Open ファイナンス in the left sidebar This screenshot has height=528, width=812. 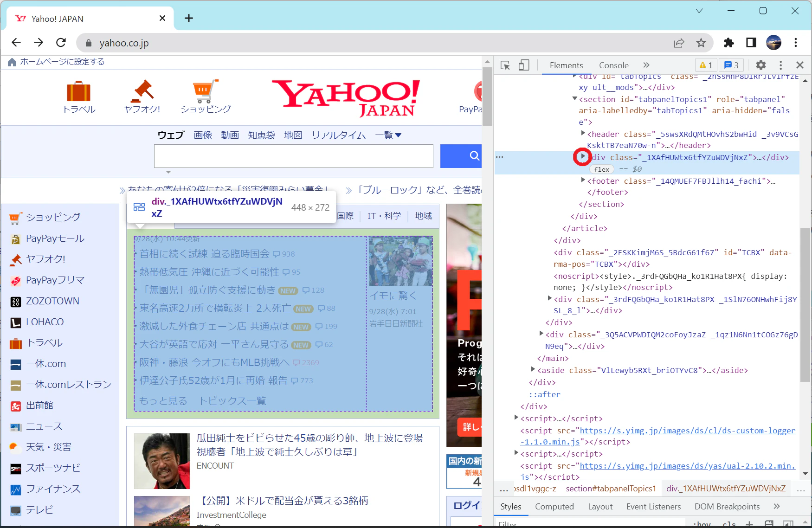click(x=53, y=489)
